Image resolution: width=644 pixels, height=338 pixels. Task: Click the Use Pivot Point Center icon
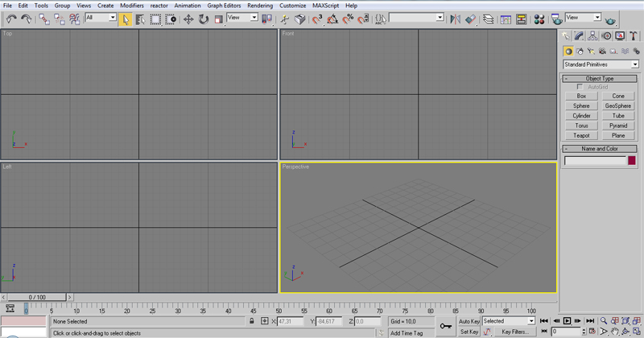(267, 19)
